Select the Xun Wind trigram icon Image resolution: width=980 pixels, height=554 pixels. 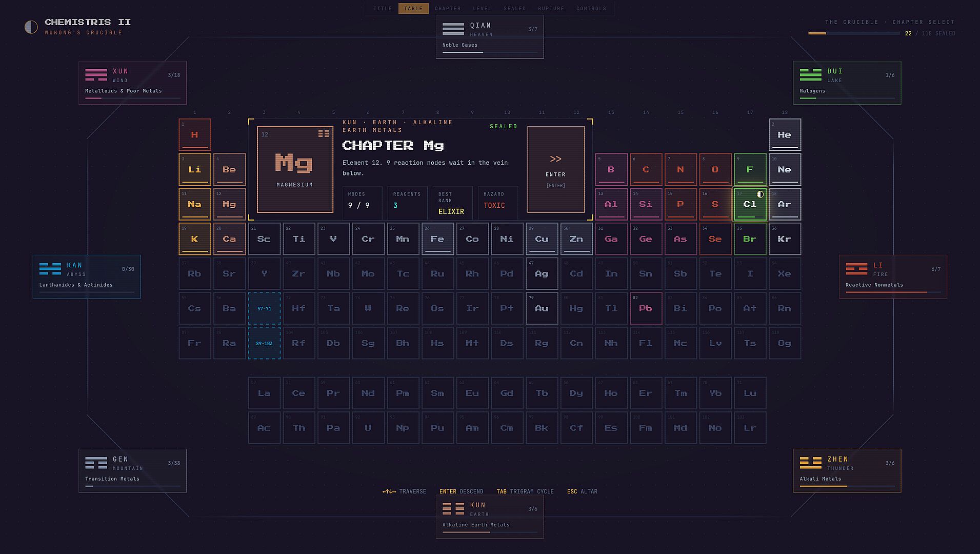click(x=96, y=75)
